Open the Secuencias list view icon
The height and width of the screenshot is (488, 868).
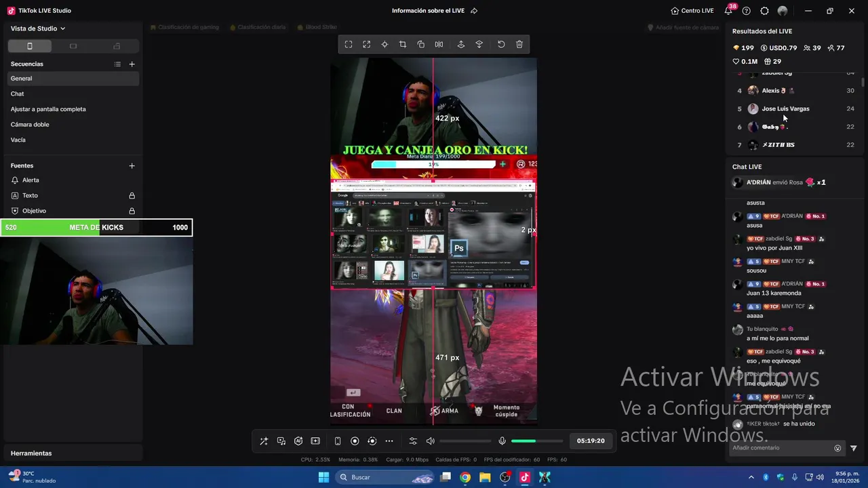[117, 64]
